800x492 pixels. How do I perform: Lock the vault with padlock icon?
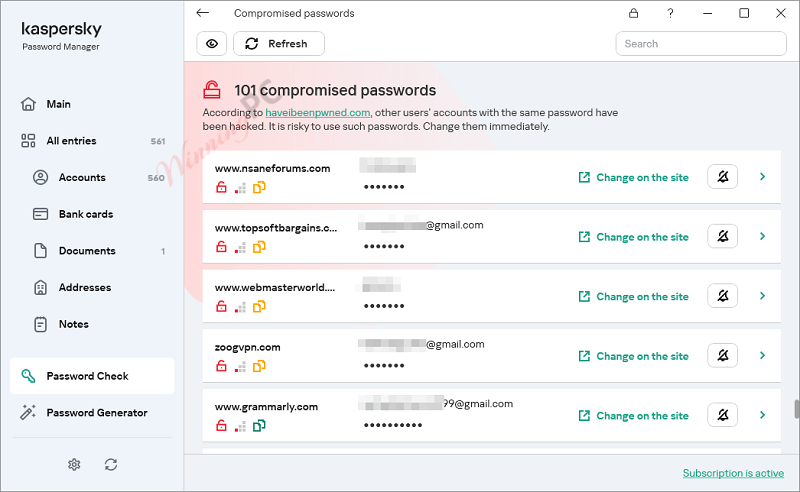click(x=633, y=13)
